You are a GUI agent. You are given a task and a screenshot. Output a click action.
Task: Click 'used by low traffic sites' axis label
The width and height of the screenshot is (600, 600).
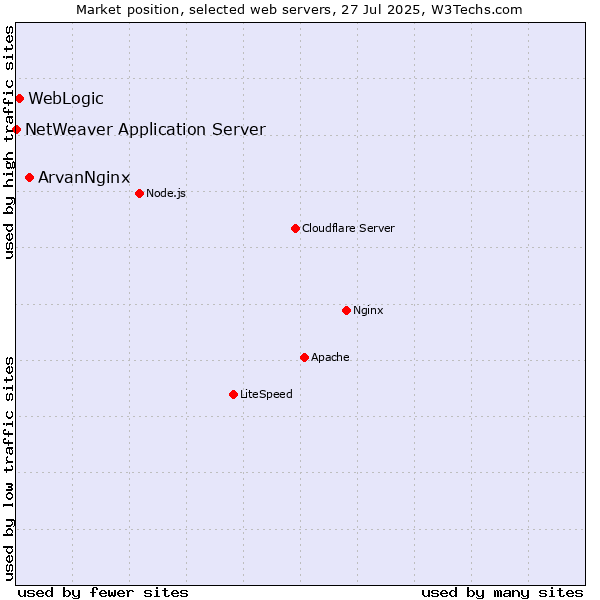pos(8,469)
